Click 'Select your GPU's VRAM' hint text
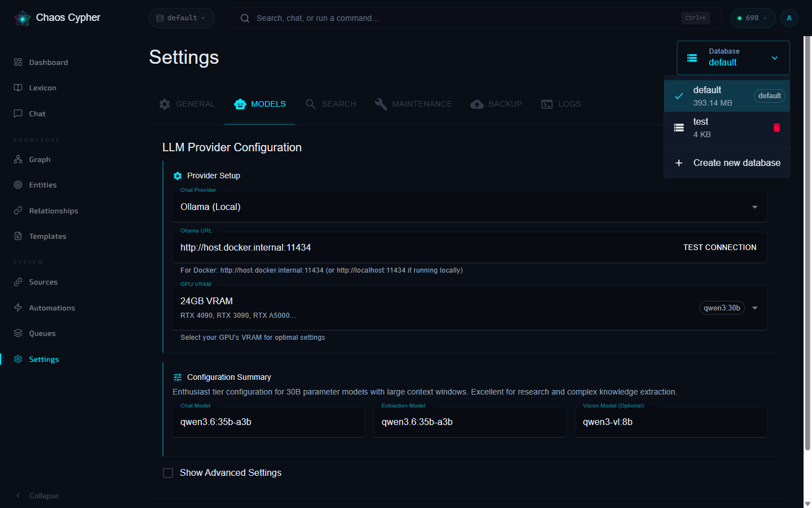Viewport: 812px width, 508px height. pos(253,338)
